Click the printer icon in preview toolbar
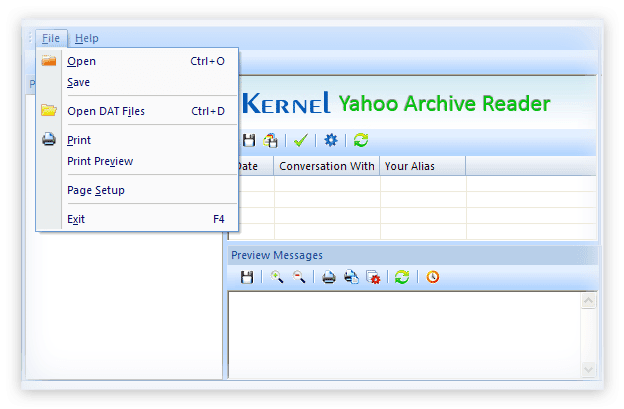Screen dimensions: 624x409 (x=329, y=277)
